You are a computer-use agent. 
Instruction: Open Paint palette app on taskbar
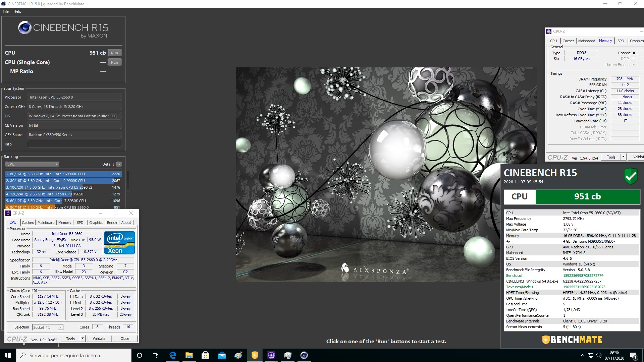coord(238,355)
